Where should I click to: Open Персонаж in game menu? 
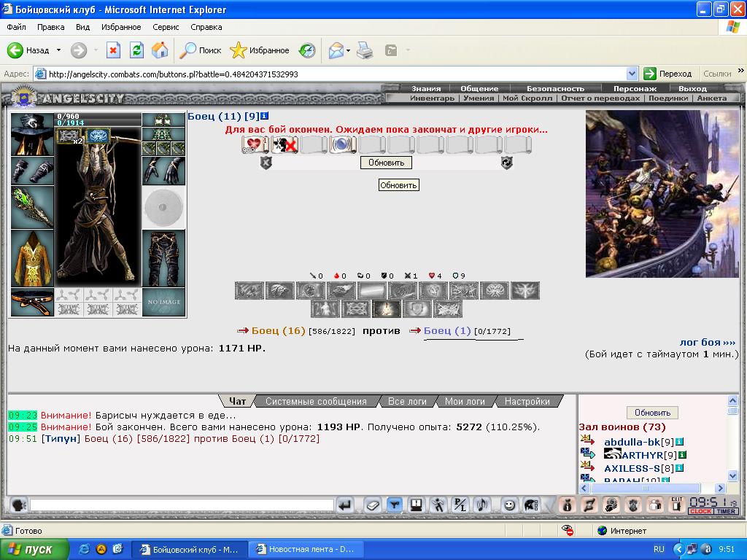click(635, 88)
